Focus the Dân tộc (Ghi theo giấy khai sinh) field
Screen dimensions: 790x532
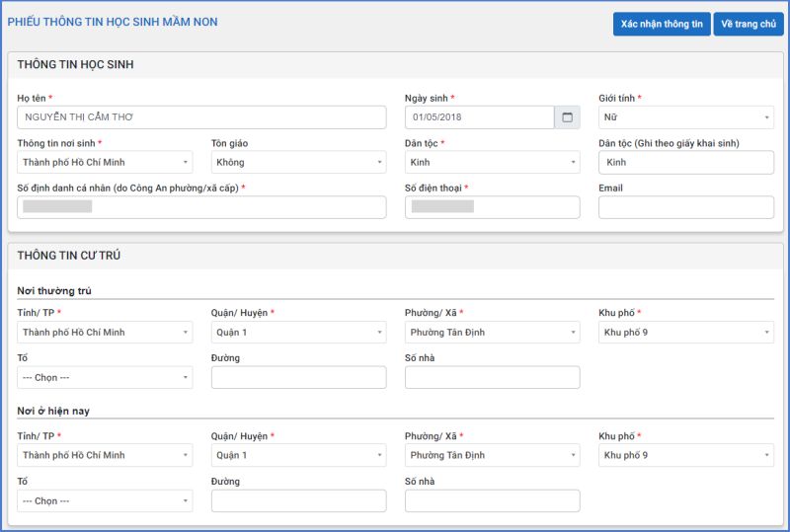point(685,163)
